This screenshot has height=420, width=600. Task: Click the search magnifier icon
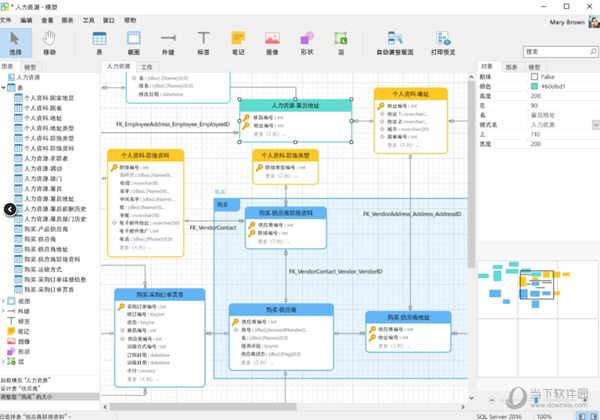593,51
